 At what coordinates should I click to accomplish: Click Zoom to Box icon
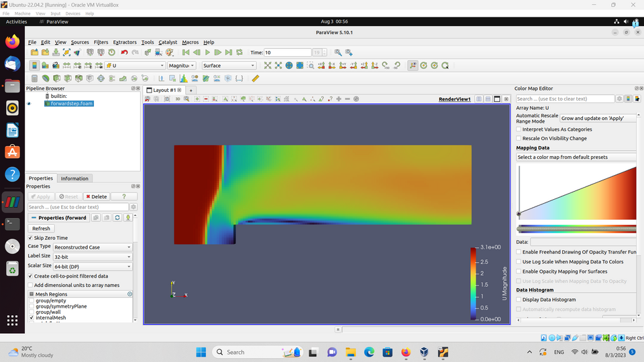(311, 66)
